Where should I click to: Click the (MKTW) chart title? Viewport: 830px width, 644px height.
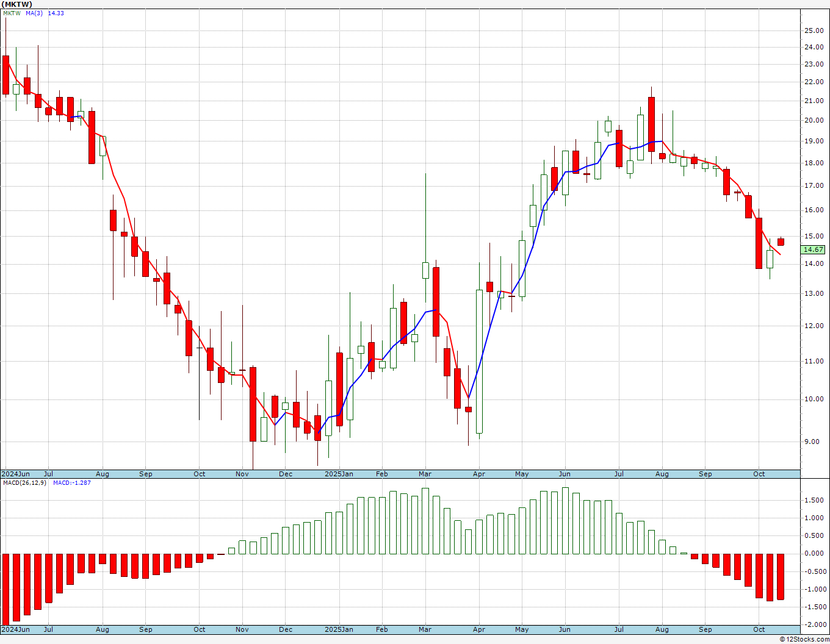(x=17, y=4)
